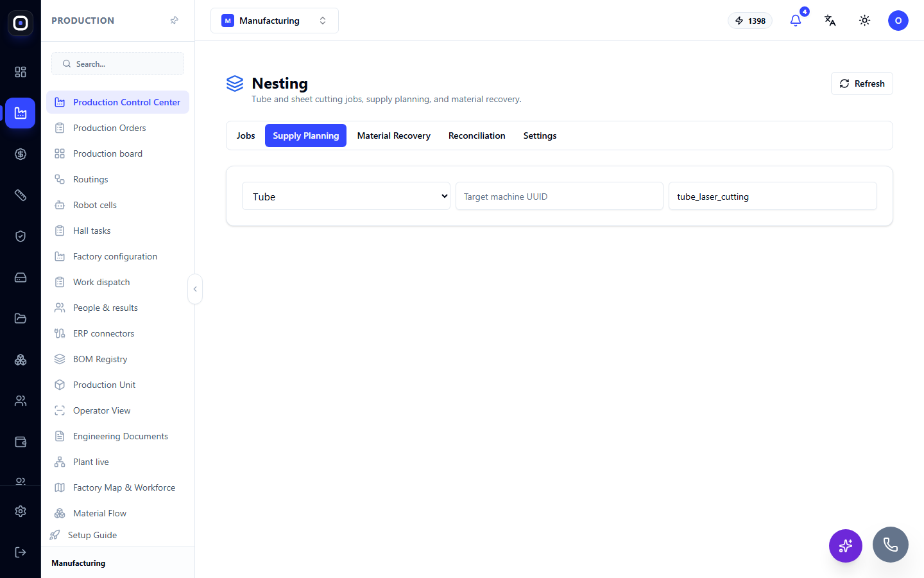Switch to the Jobs tab
Image resolution: width=924 pixels, height=578 pixels.
click(x=246, y=136)
